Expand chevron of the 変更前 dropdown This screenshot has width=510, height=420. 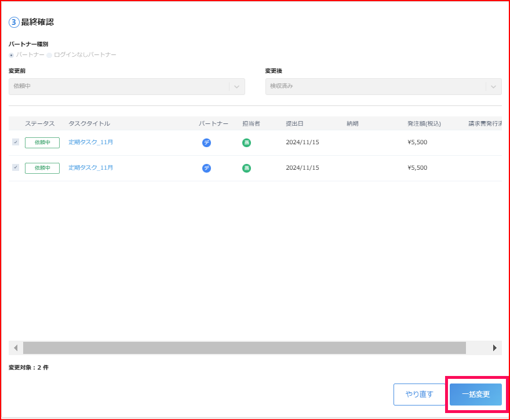tap(237, 87)
